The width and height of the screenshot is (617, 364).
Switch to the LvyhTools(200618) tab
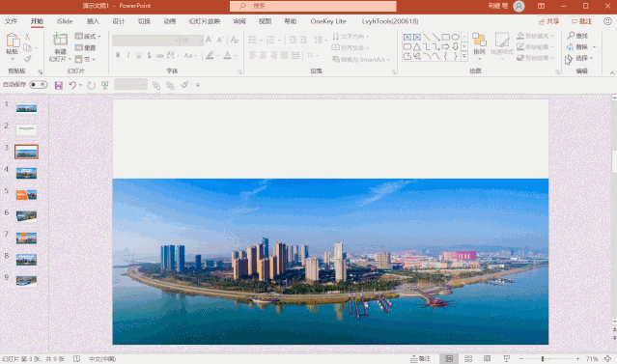[x=390, y=21]
